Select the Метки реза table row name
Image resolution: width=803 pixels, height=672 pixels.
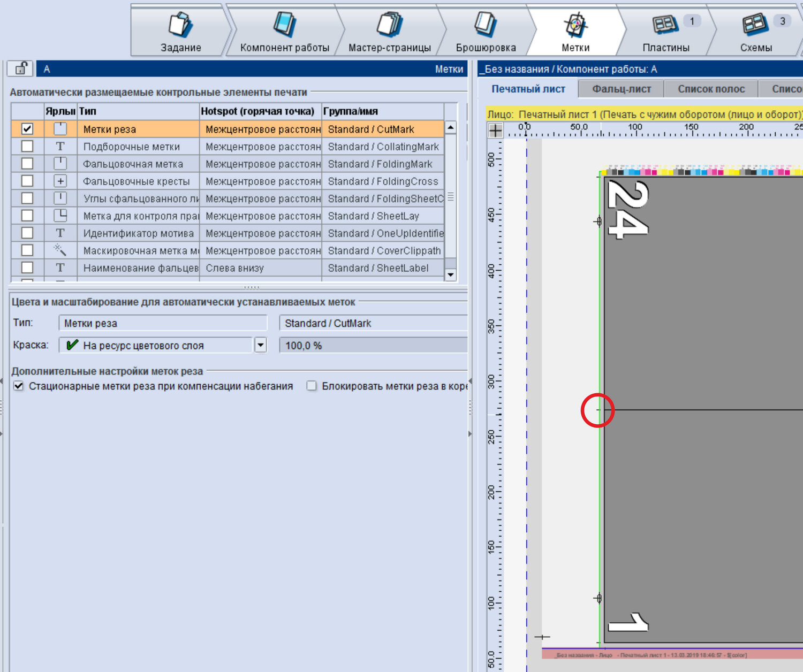[x=110, y=129]
